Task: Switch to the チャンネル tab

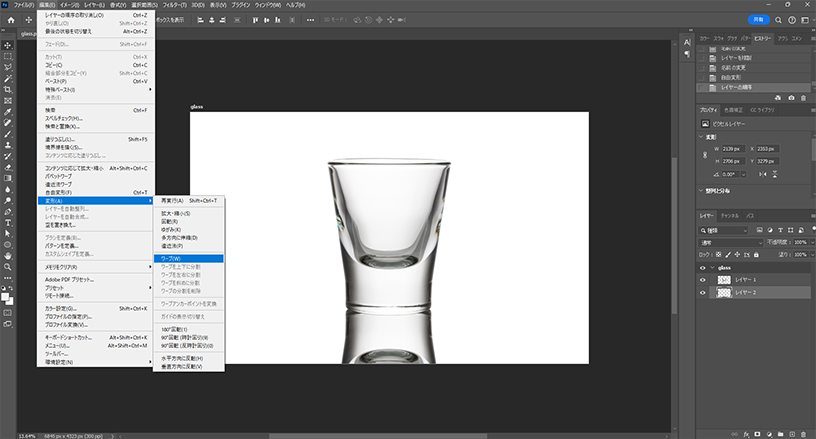Action: pyautogui.click(x=730, y=215)
